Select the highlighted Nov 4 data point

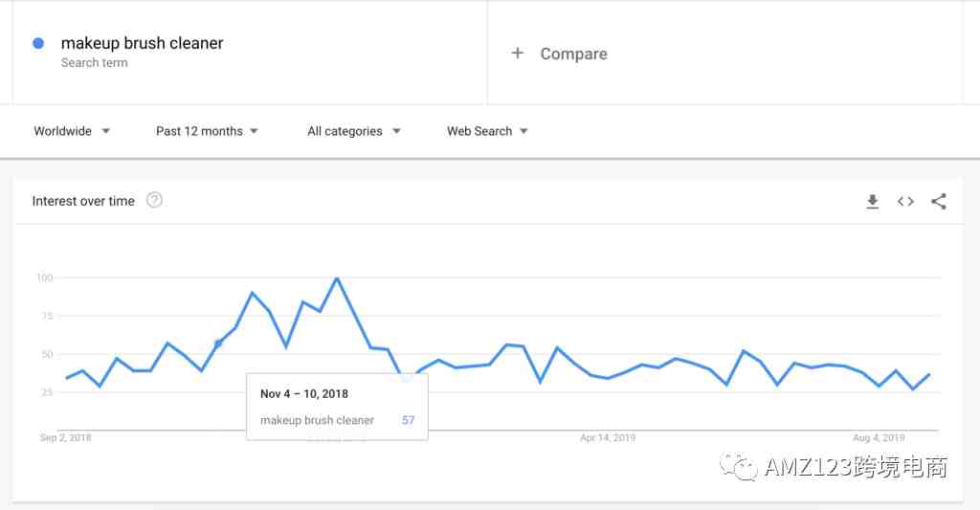[218, 344]
